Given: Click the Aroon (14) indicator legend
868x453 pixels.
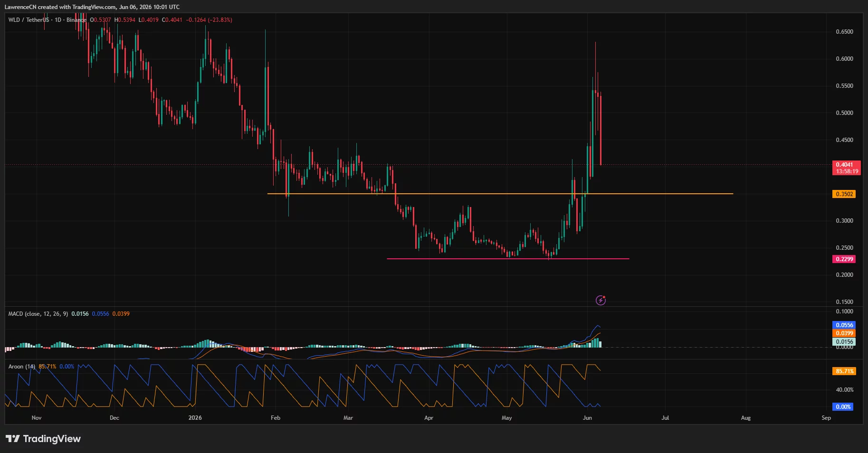Looking at the screenshot, I should tap(22, 367).
